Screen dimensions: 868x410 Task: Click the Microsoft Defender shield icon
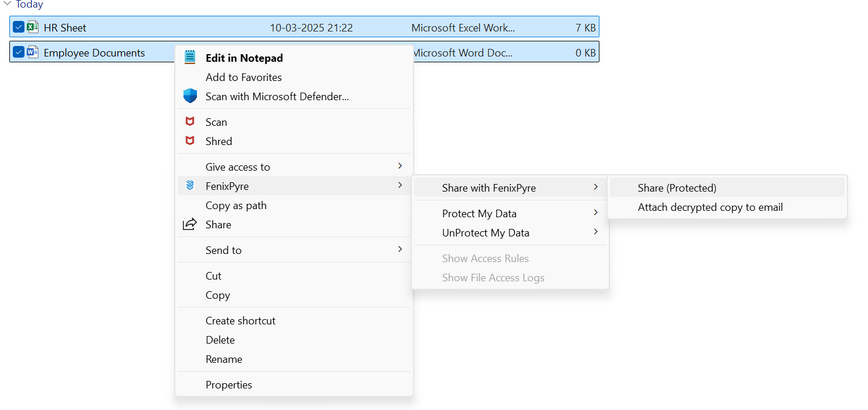(190, 96)
